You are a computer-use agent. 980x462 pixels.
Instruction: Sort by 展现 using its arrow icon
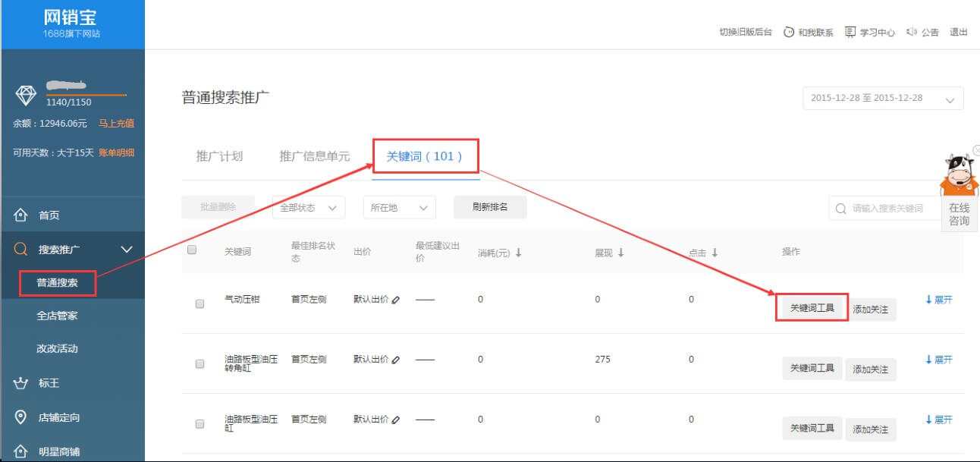(x=620, y=253)
